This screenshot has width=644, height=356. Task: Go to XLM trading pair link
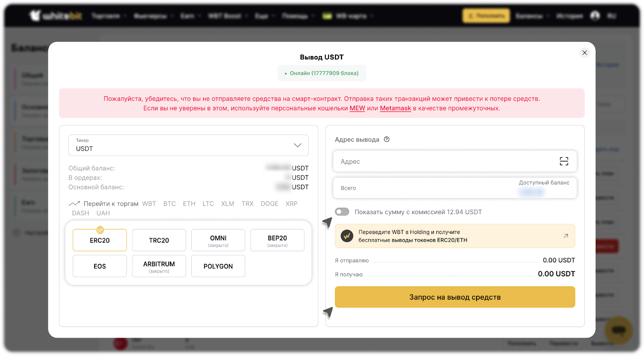227,204
